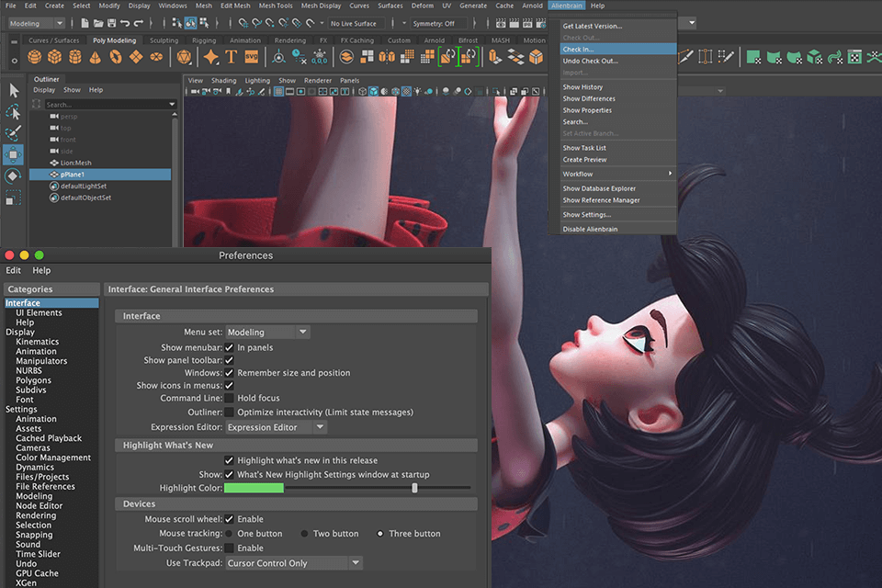The height and width of the screenshot is (588, 882).
Task: Pick the Scale tool in toolbox
Action: [13, 197]
